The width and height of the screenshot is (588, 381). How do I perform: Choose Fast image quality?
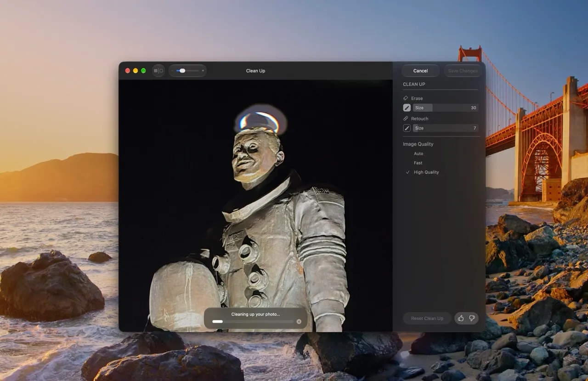pos(418,163)
